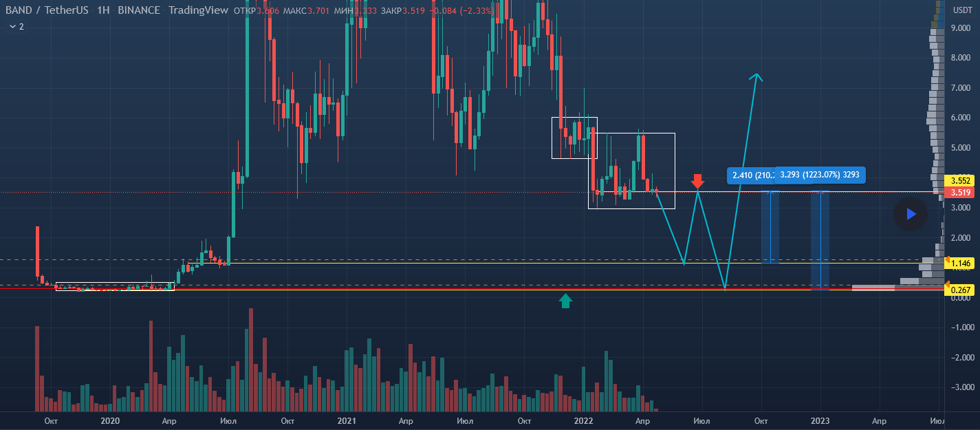Click the 5.000 price axis label

click(x=961, y=148)
